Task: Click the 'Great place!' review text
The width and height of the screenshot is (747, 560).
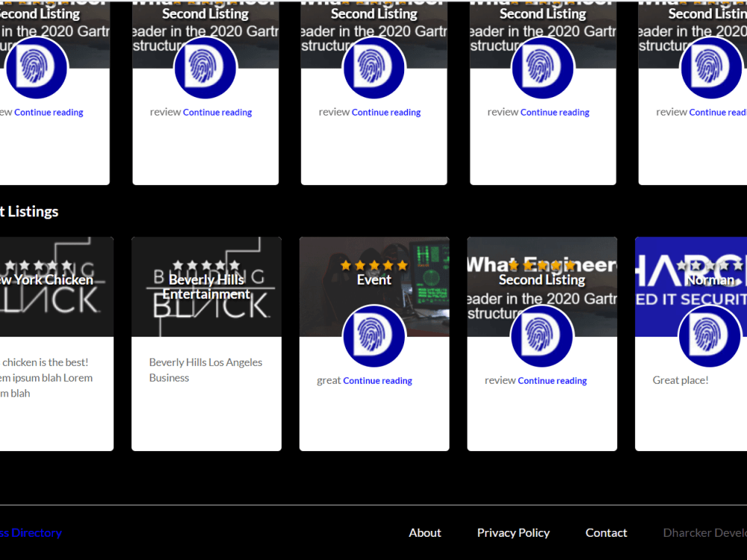Action: tap(681, 380)
